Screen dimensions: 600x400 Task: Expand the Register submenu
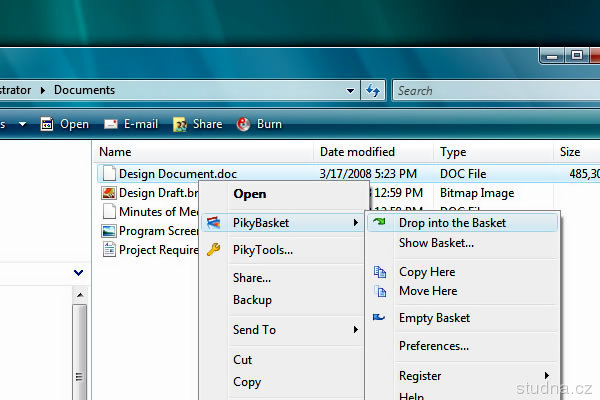(x=546, y=376)
